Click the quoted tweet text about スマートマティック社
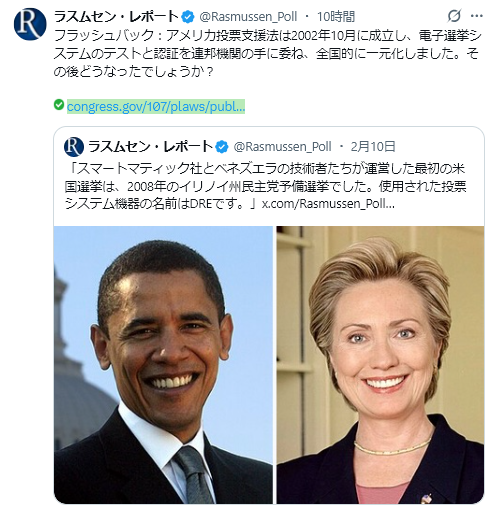495x511 pixels. pos(265,186)
